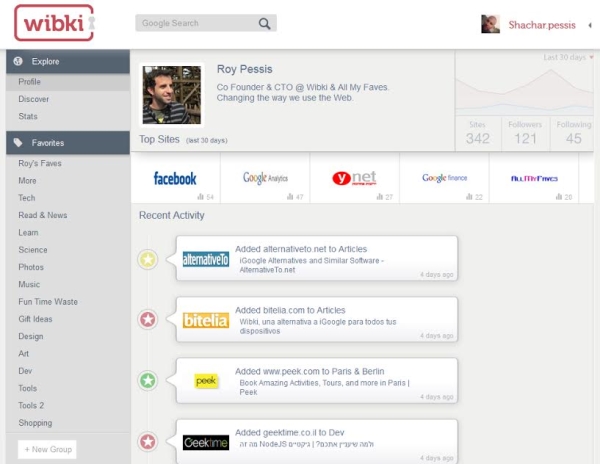
Task: Open the AllMyFaves top site tile
Action: coord(534,178)
